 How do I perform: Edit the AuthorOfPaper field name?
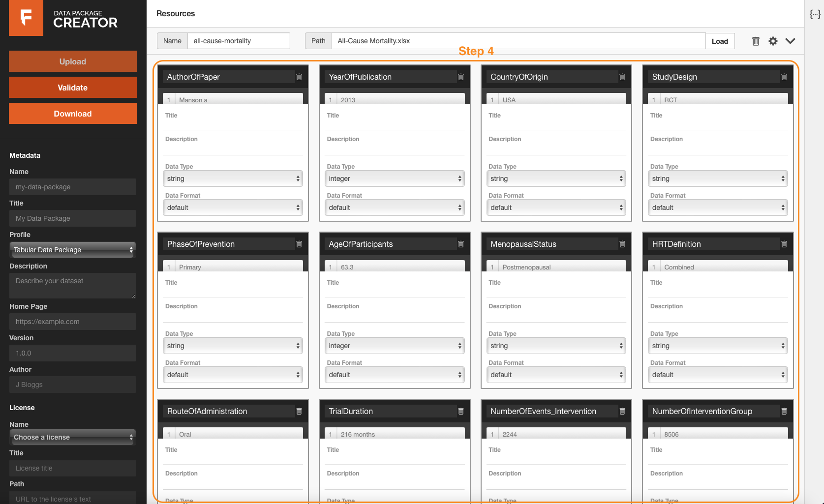228,77
